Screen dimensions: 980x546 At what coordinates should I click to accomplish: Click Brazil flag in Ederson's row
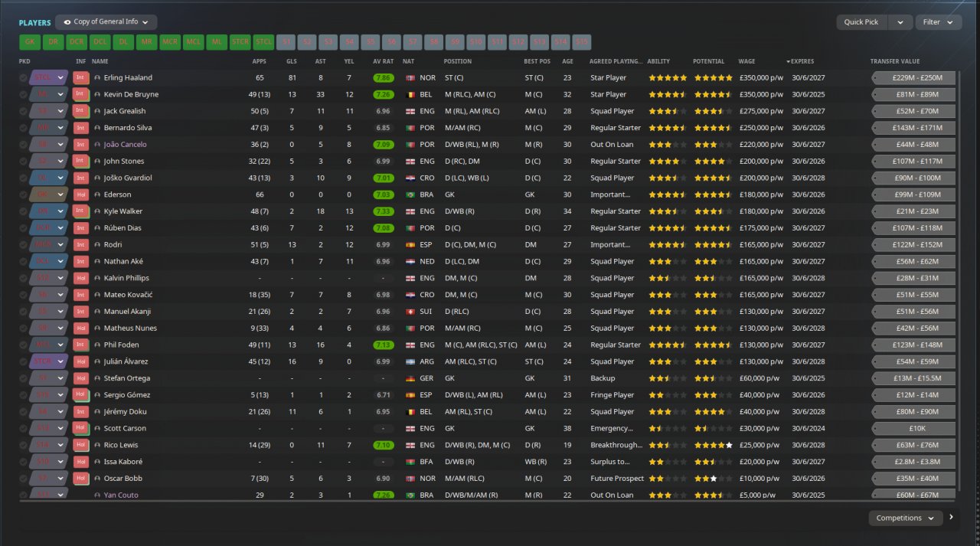coord(410,195)
